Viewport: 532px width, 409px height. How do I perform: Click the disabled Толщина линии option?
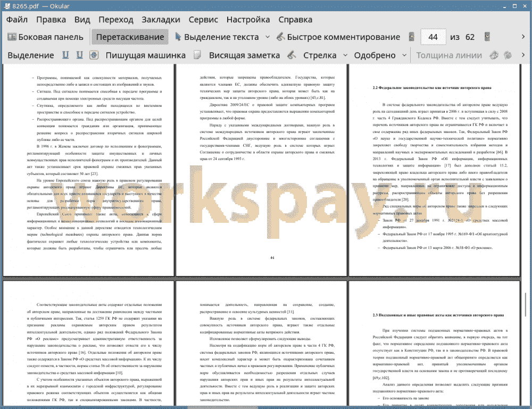pyautogui.click(x=449, y=55)
